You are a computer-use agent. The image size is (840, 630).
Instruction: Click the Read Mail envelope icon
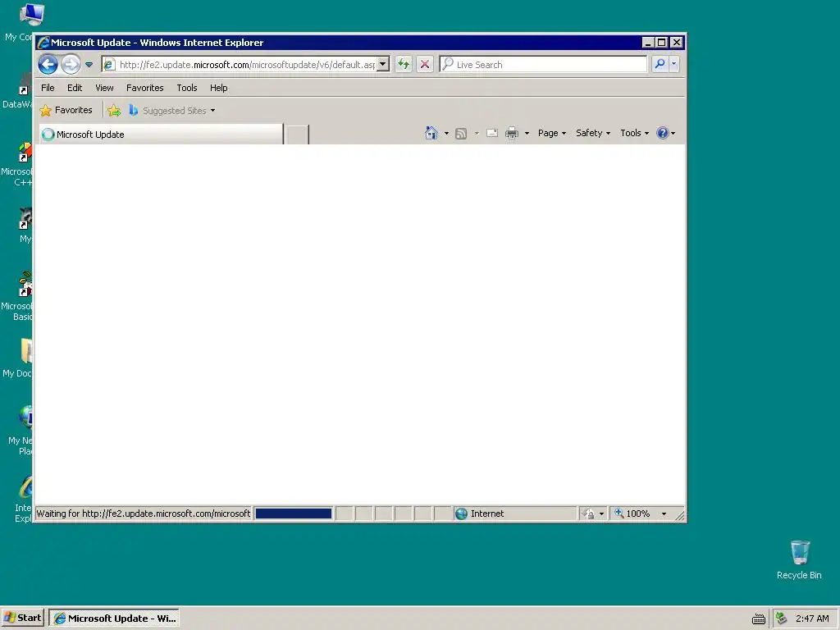492,133
